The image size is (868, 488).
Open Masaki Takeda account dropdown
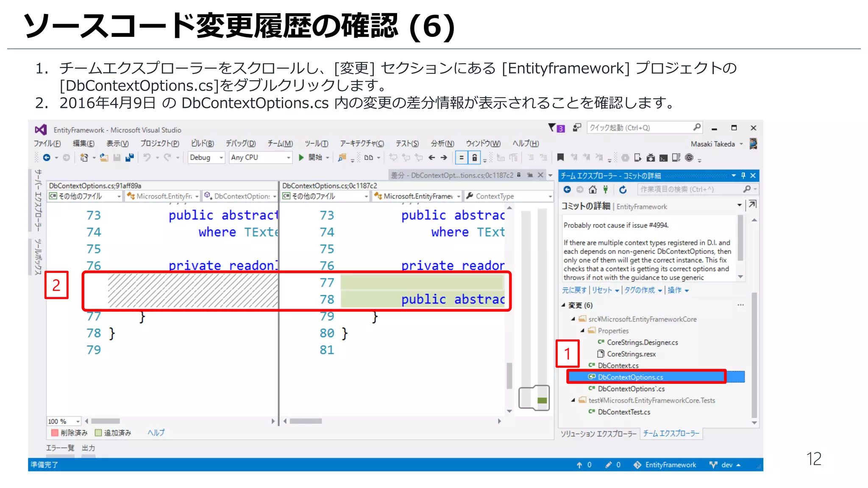(x=741, y=144)
